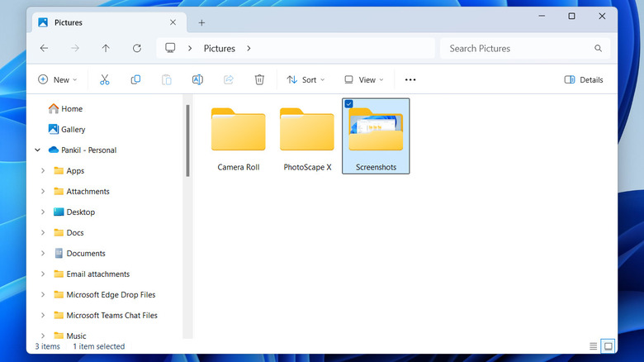Go up one folder level
This screenshot has width=644, height=362.
coord(106,49)
